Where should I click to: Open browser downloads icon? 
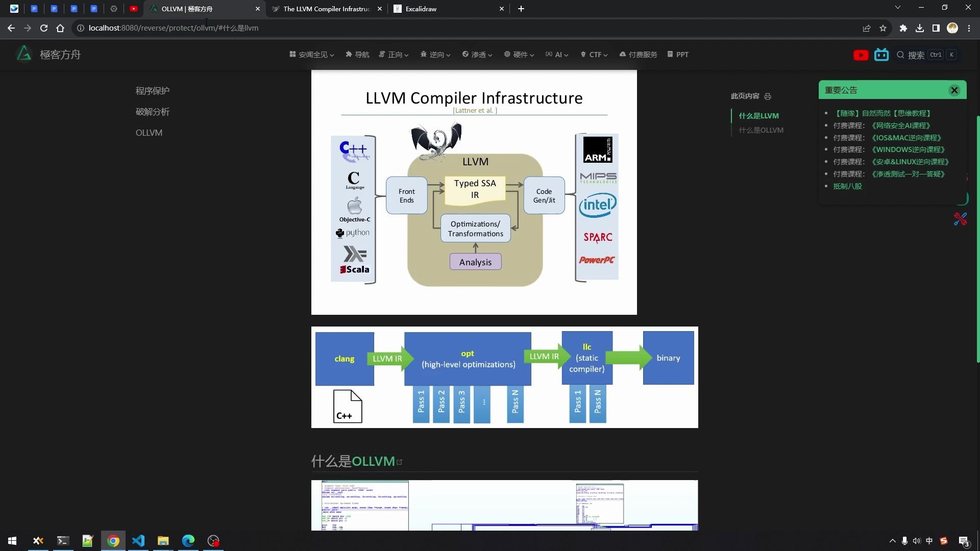click(920, 28)
